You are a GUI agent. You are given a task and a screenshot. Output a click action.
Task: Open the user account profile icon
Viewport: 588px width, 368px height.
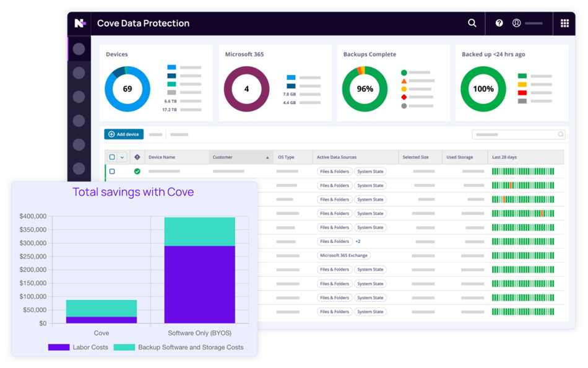coord(516,24)
